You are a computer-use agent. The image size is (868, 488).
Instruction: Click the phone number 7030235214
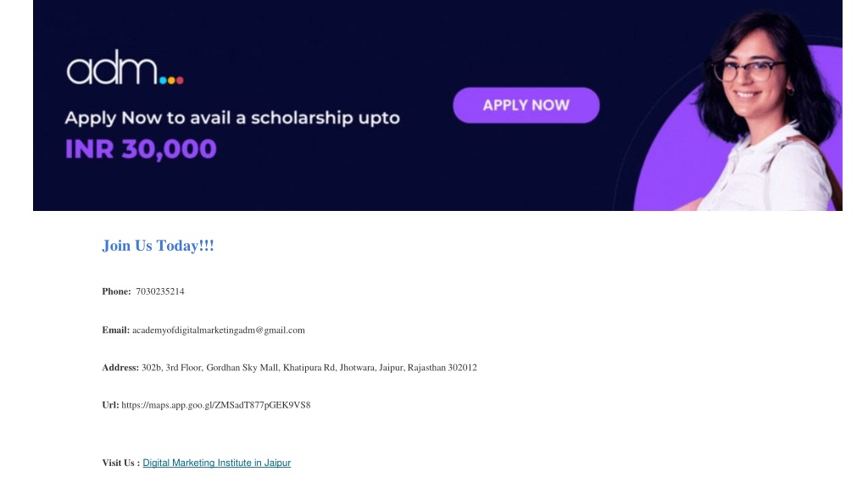pos(160,291)
